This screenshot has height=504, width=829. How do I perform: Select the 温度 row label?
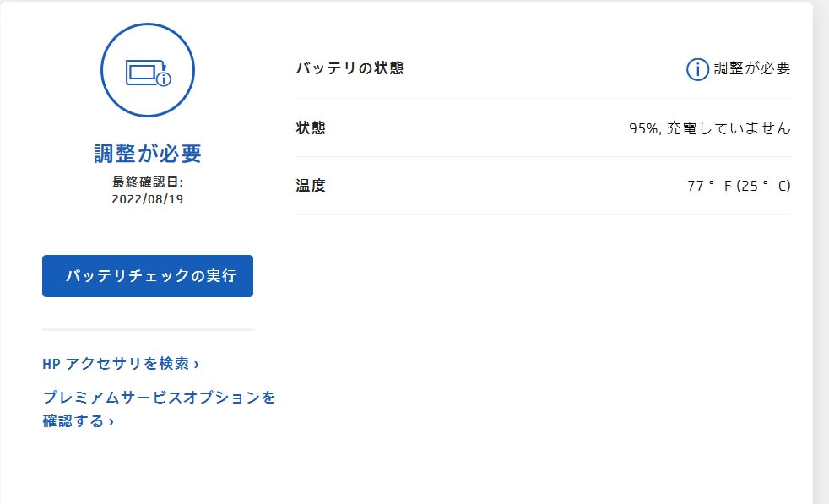click(x=311, y=186)
